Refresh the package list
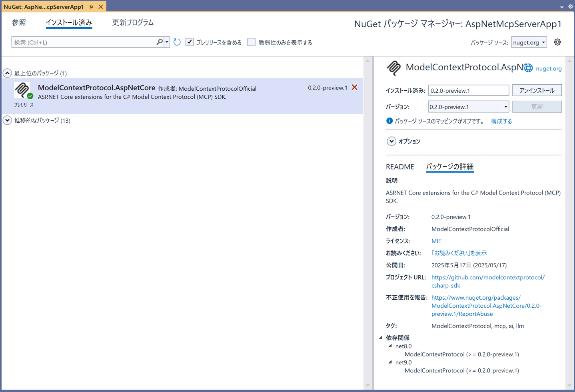Image resolution: width=575 pixels, height=392 pixels. tap(177, 42)
